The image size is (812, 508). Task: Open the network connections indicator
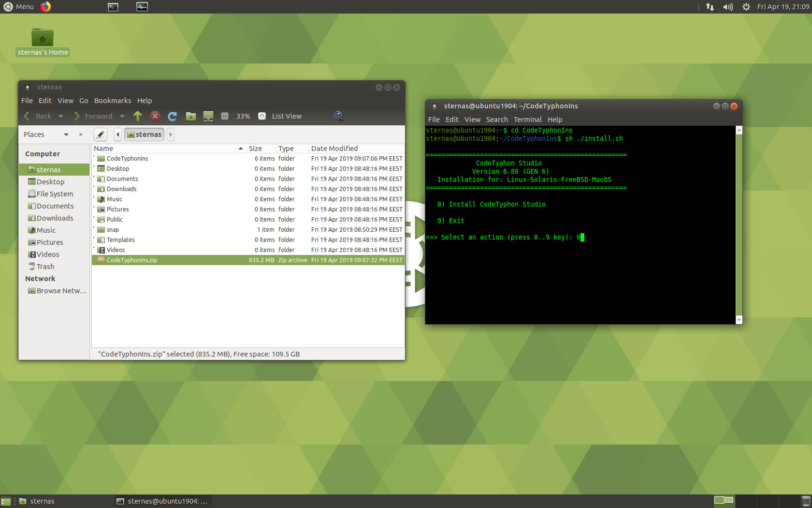[710, 7]
